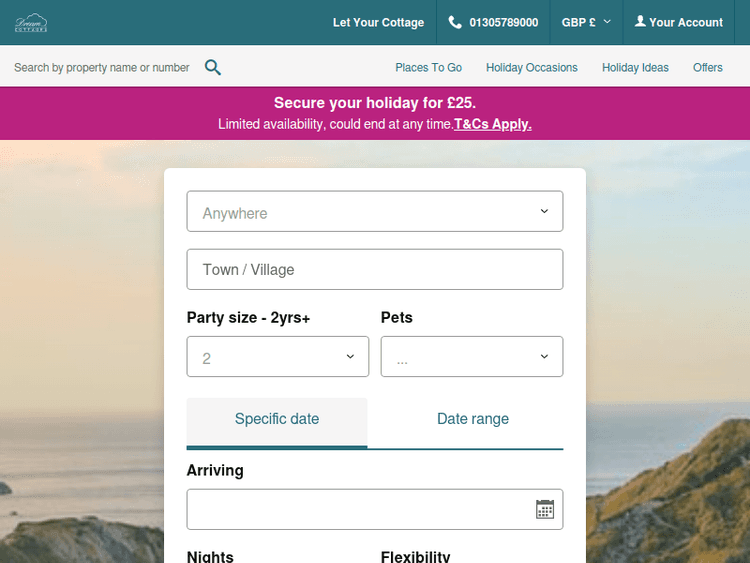Viewport: 750px width, 563px height.
Task: Click the Dream Cottages logo
Action: tap(32, 22)
